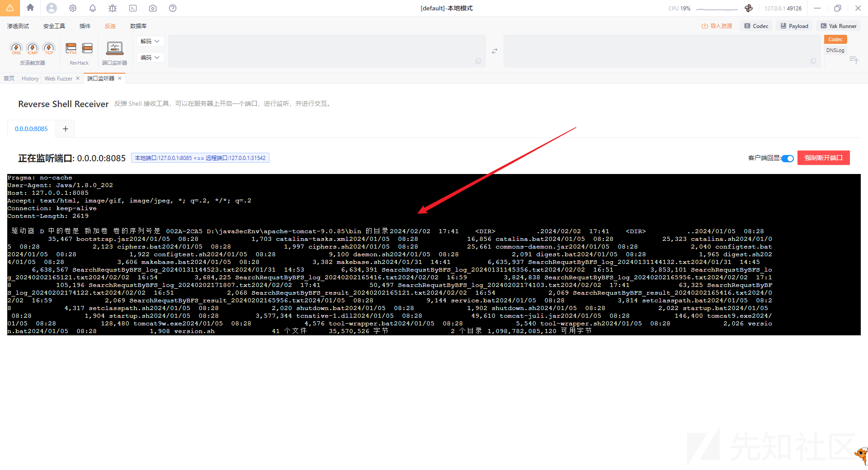The image size is (868, 470).
Task: Click the Reverse Shell Receiver heading
Action: 63,104
